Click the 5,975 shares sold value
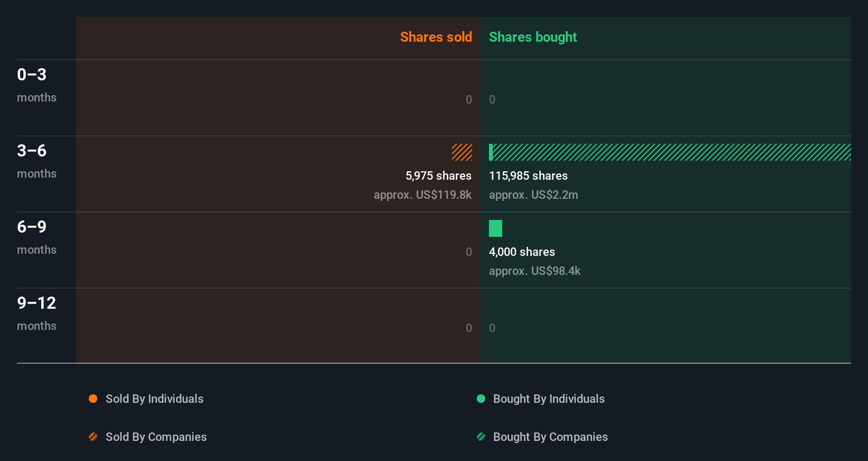 click(438, 176)
